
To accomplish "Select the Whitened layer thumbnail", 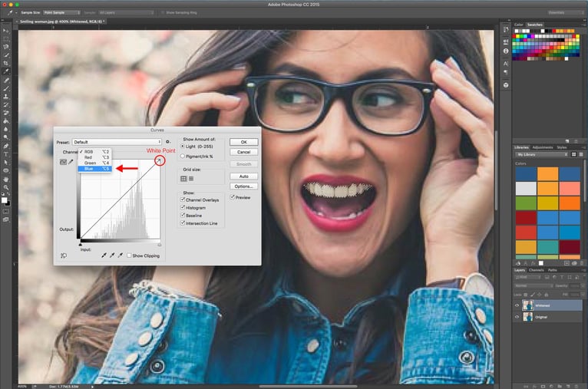I will [527, 305].
